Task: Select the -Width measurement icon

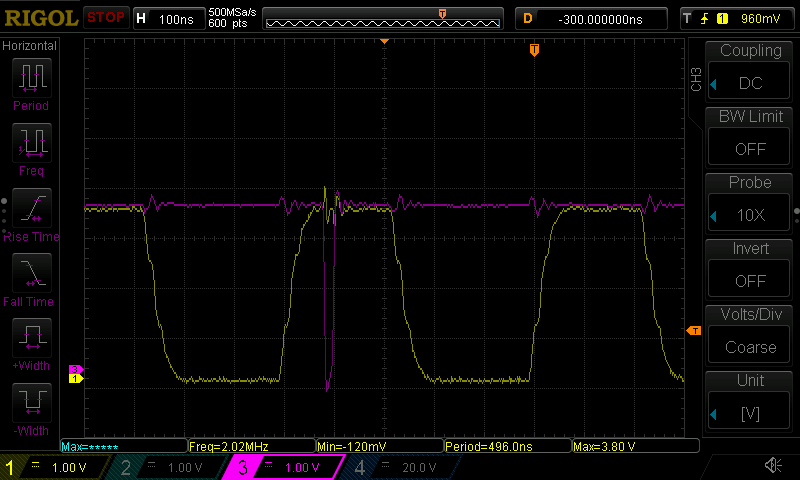Action: click(x=30, y=403)
